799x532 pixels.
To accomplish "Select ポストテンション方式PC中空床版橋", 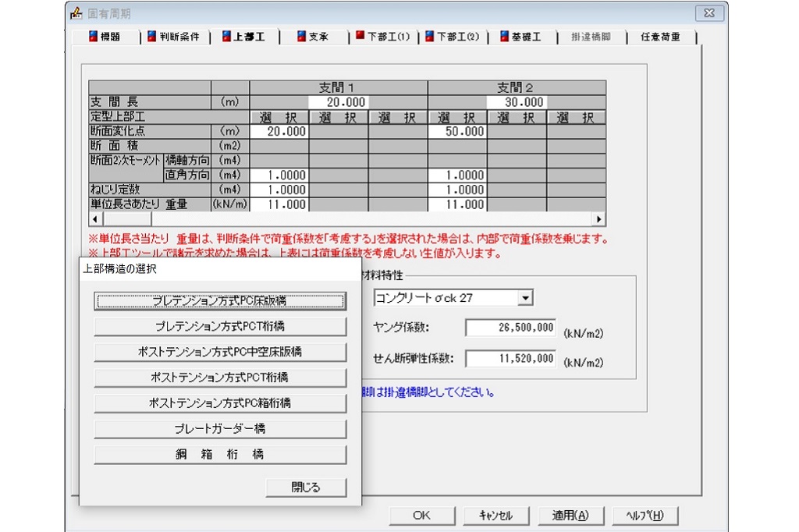I will tap(220, 352).
